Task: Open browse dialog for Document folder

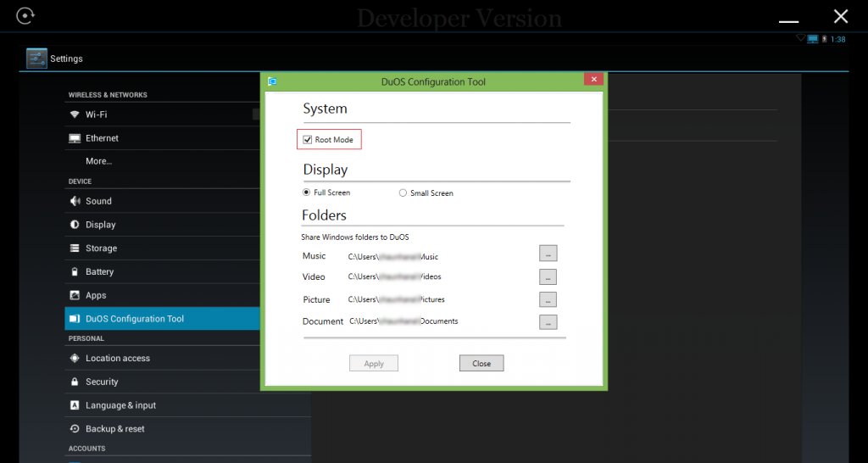Action: (x=548, y=321)
